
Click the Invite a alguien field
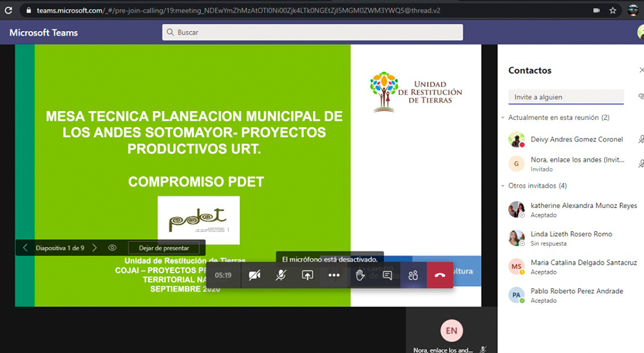566,97
